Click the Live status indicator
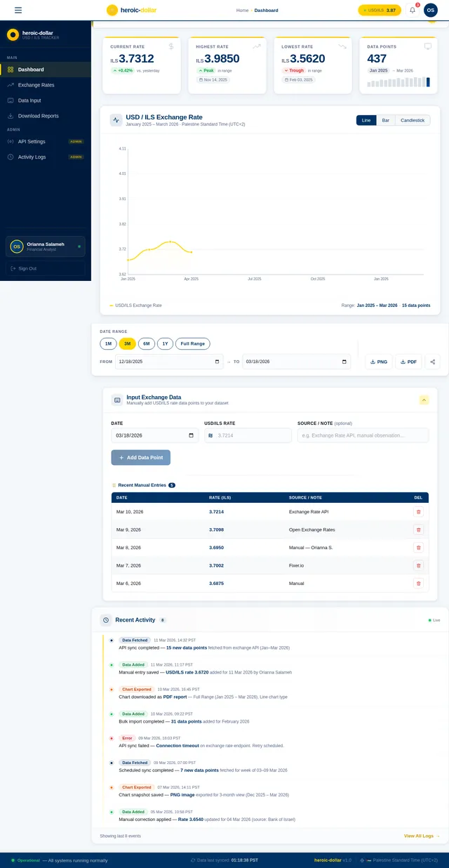 point(434,621)
